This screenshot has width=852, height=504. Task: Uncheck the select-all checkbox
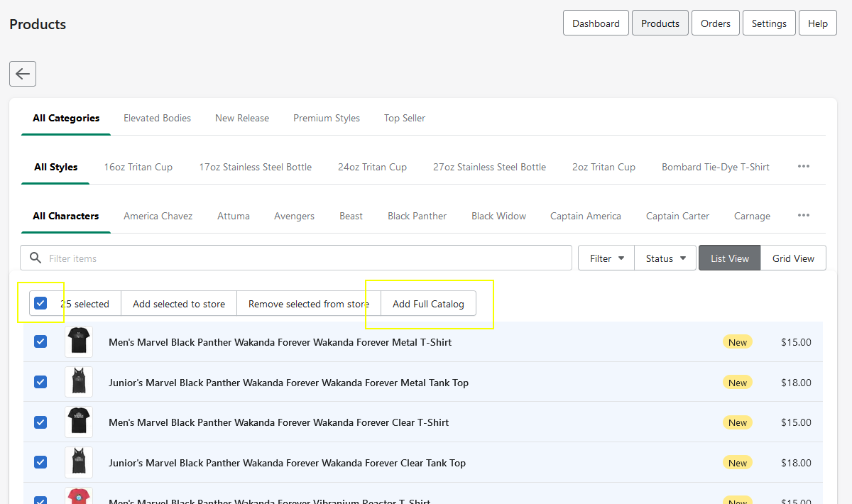tap(40, 303)
